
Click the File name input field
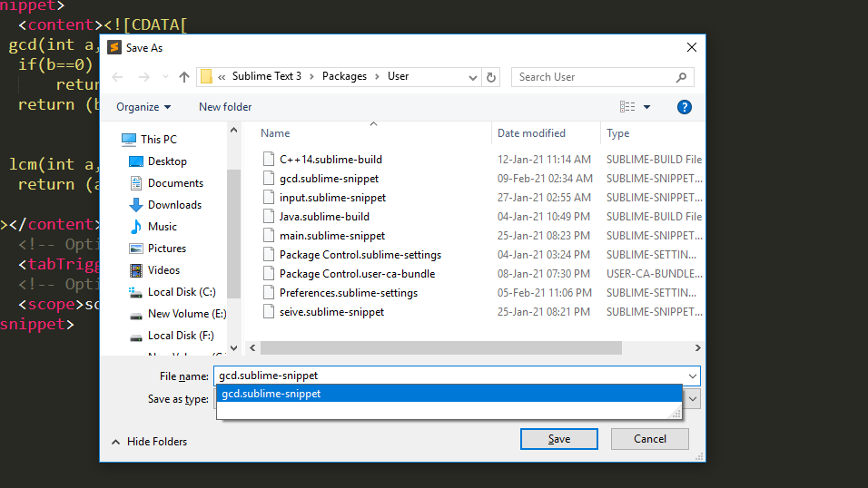[449, 376]
